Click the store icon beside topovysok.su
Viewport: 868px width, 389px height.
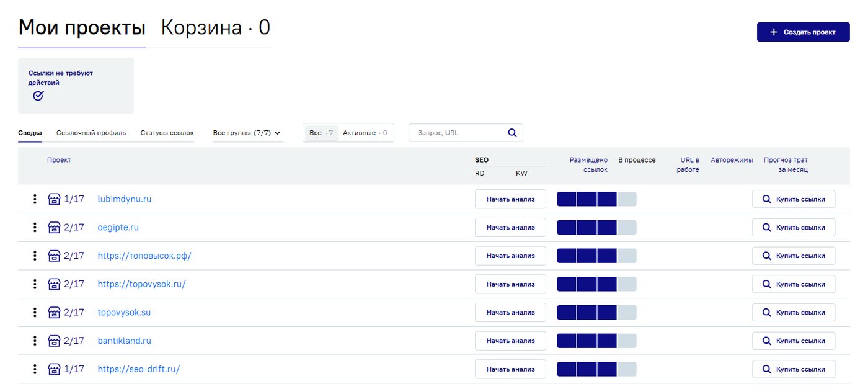[54, 313]
